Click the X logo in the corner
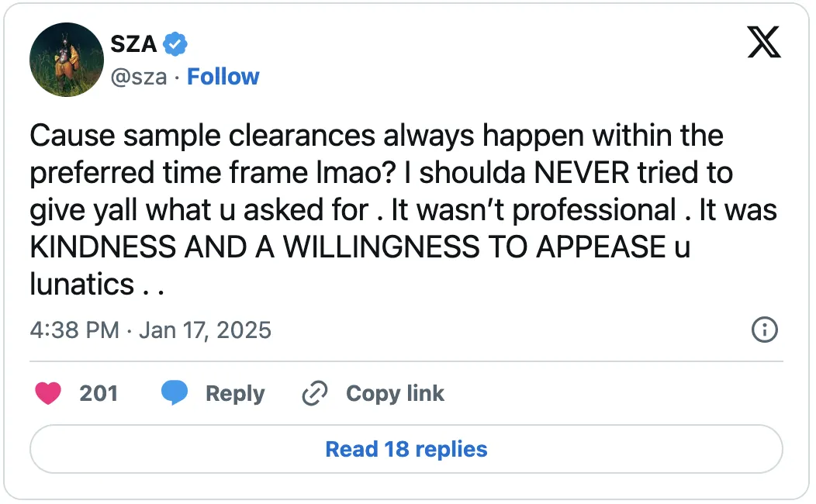Image resolution: width=816 pixels, height=504 pixels. click(764, 43)
